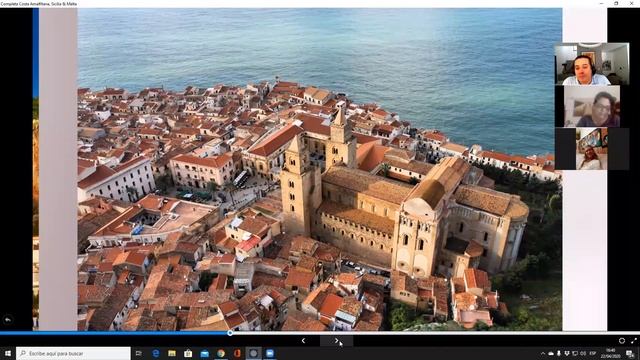Open the Mail app on the taskbar
This screenshot has width=640, height=360.
(204, 353)
